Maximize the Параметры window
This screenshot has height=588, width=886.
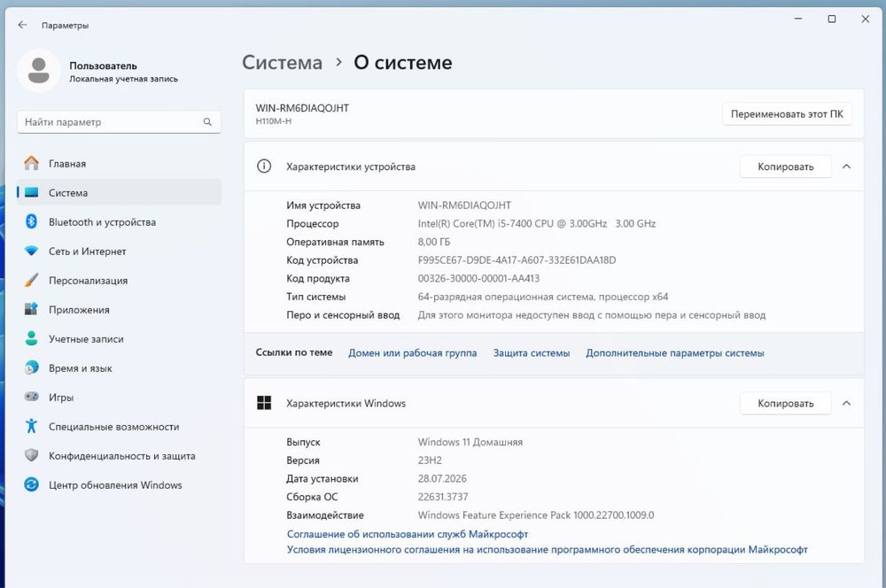click(832, 19)
